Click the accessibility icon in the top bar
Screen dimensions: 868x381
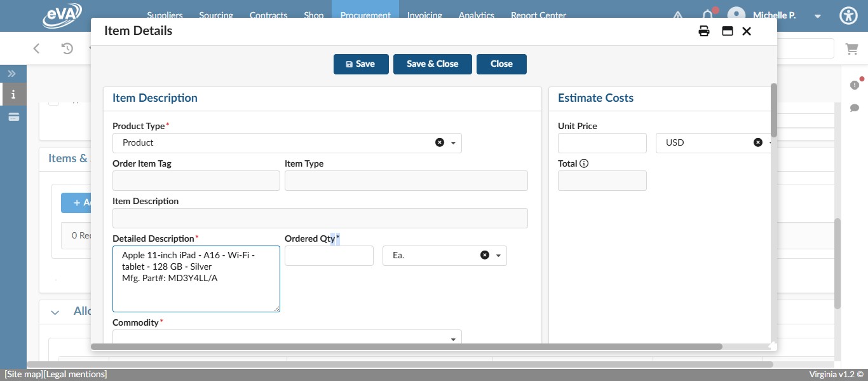point(848,15)
